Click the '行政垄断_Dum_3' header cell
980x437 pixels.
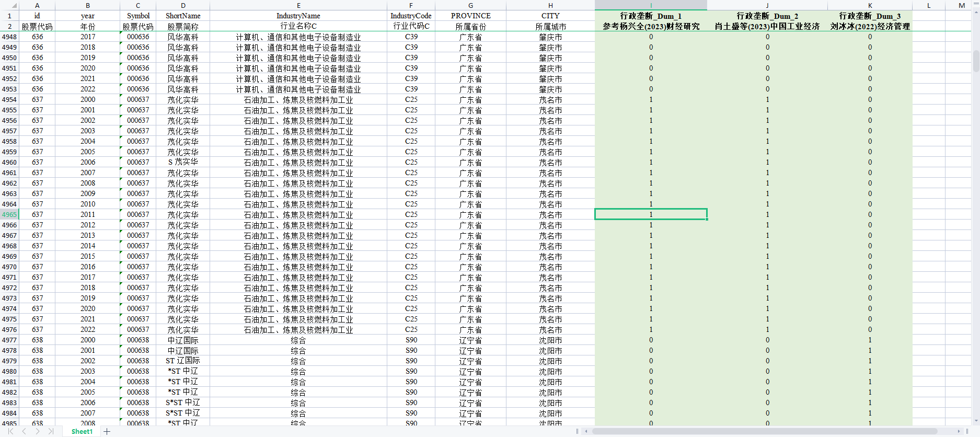870,16
